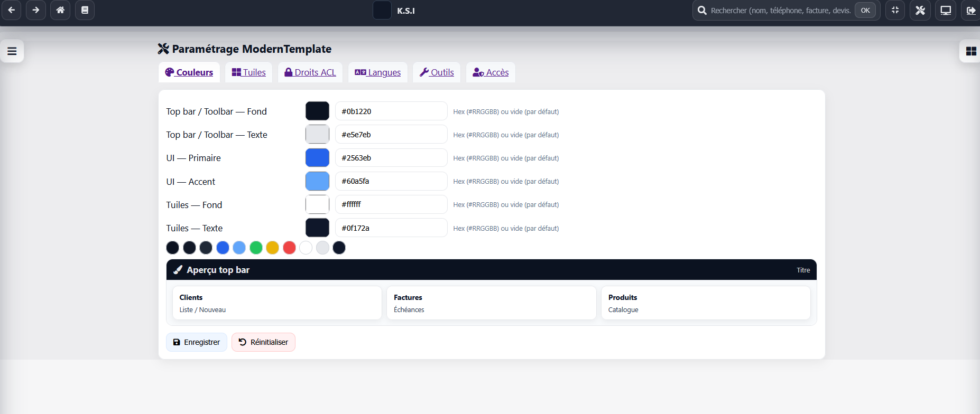Screen dimensions: 980x414
Task: Click the Tuiles Texte color swatch
Action: coord(317,228)
